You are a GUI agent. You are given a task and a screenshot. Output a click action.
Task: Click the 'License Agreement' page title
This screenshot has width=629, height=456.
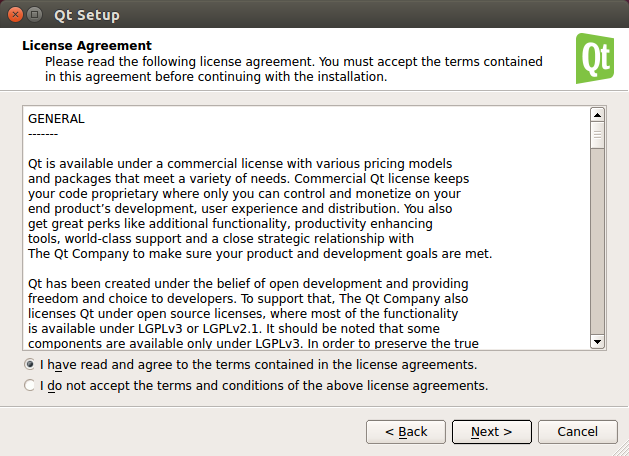87,46
